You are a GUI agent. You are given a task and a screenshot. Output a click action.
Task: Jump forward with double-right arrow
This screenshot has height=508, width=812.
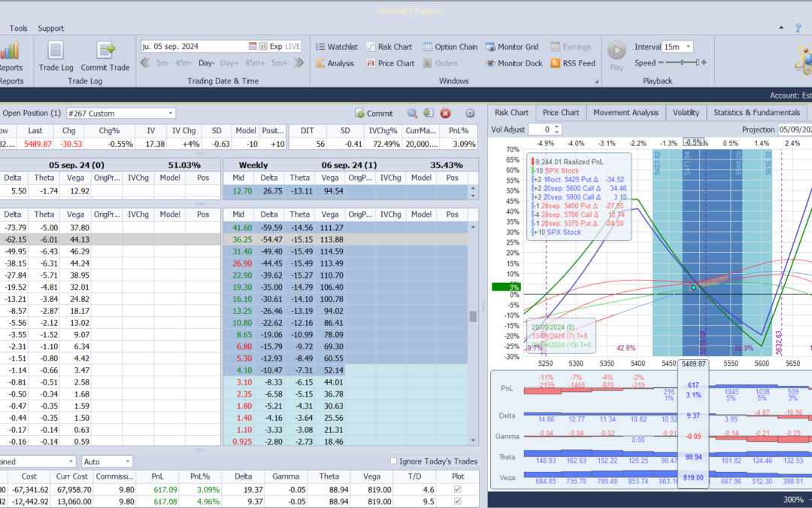298,62
